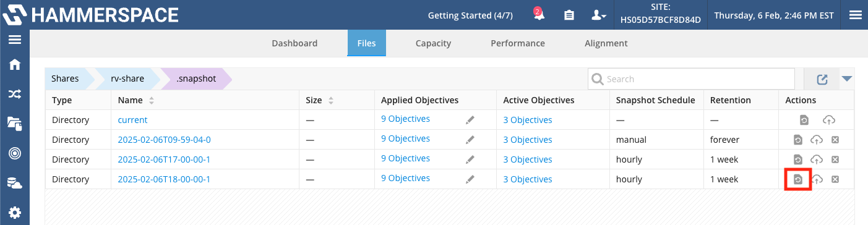868x225 pixels.
Task: Click the export share icon button
Action: (x=822, y=79)
